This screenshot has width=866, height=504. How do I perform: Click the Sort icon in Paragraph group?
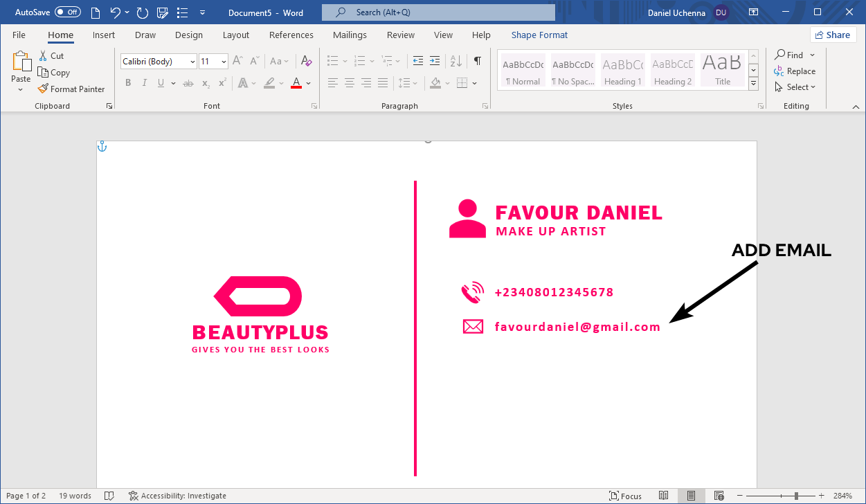(x=455, y=62)
